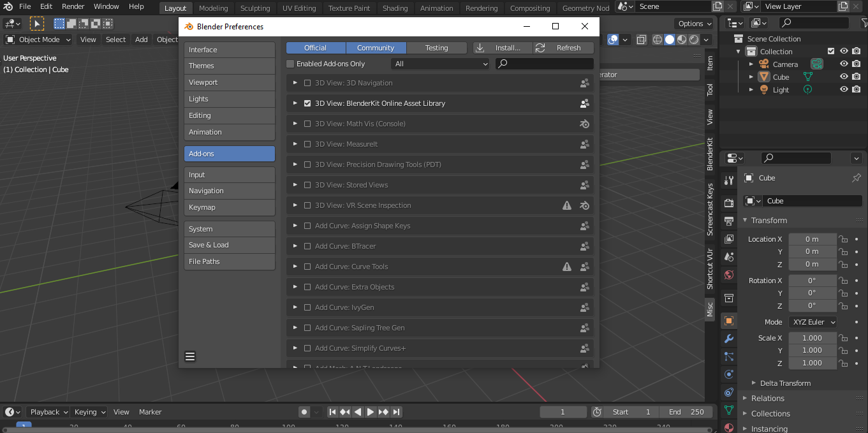Open the Render menu
The height and width of the screenshot is (433, 868).
coord(73,6)
